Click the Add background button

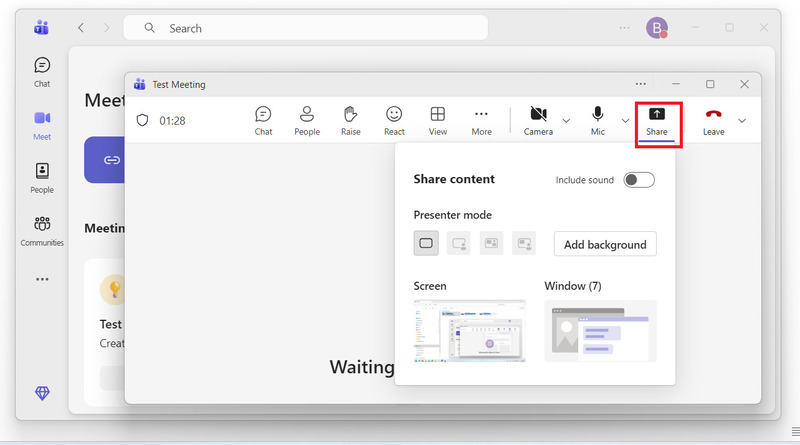(605, 244)
